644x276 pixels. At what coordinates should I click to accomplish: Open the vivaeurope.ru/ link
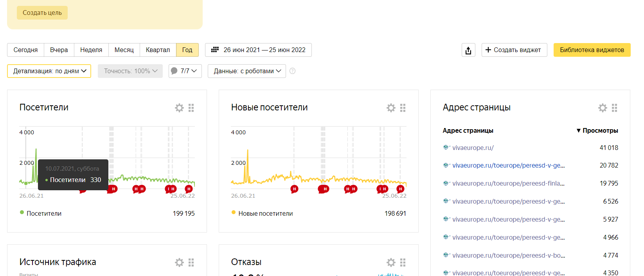[473, 148]
